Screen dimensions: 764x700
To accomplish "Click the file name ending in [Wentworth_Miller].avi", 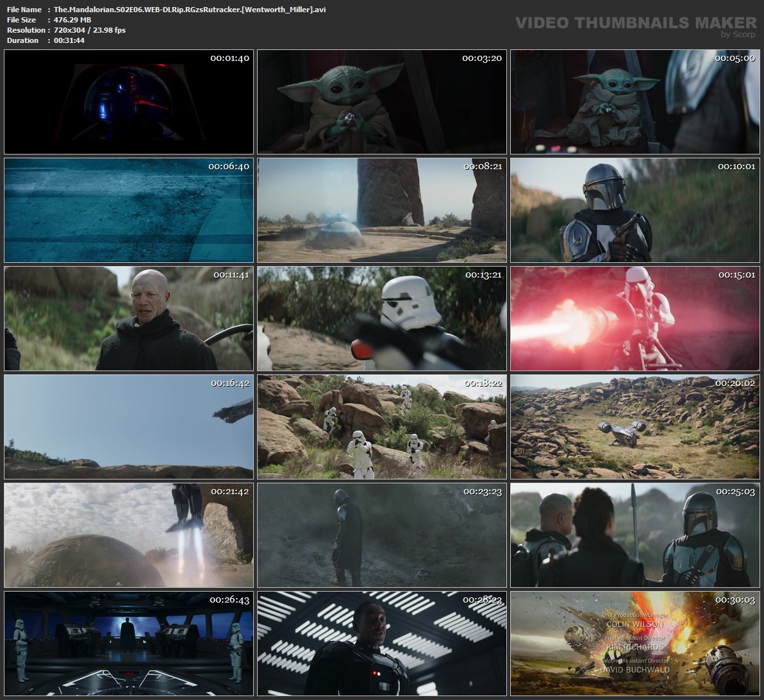I will tap(190, 9).
